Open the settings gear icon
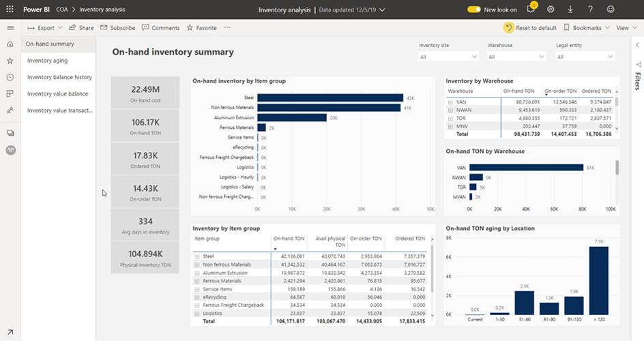This screenshot has width=644, height=341. pos(551,10)
